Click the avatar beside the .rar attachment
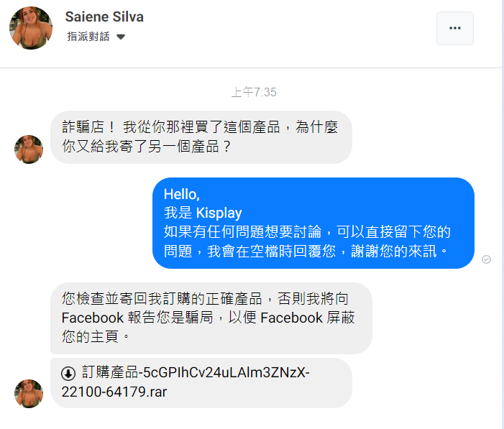This screenshot has width=504, height=429. pyautogui.click(x=29, y=394)
